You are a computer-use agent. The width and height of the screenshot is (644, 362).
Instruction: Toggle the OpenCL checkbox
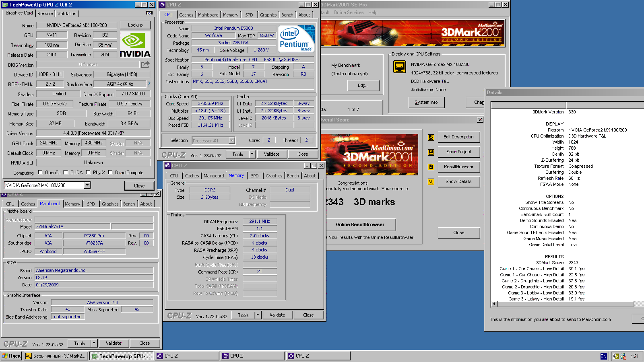click(40, 173)
